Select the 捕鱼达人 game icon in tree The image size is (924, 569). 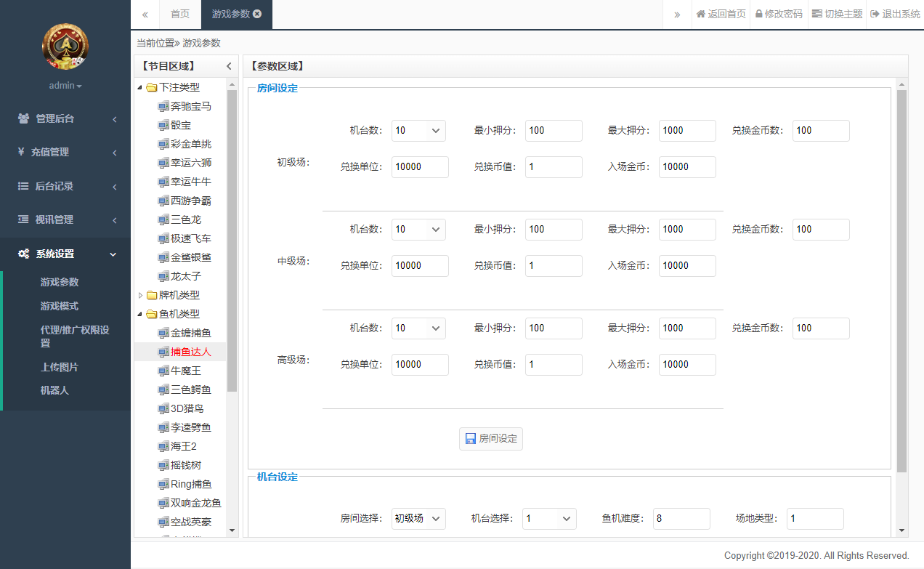coord(163,352)
